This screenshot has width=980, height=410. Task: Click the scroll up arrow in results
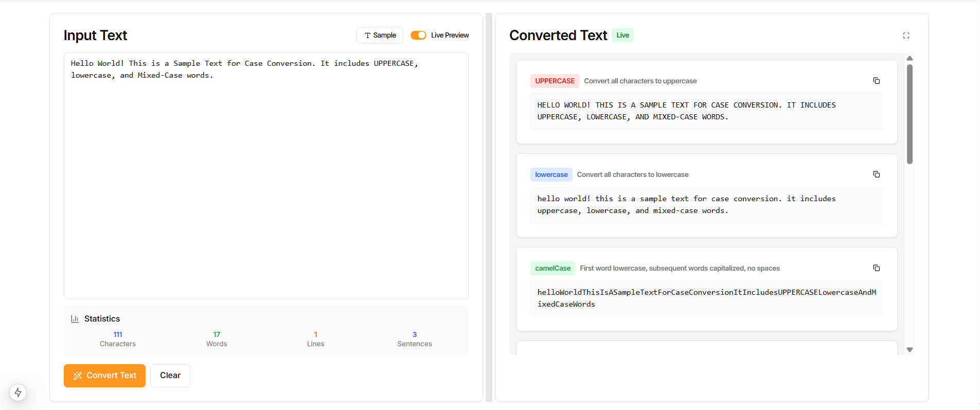(x=910, y=58)
